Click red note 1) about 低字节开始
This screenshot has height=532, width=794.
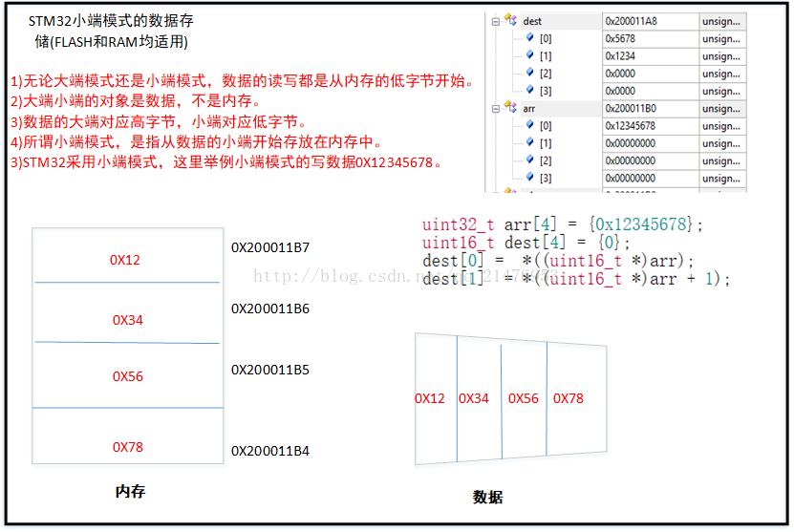click(242, 80)
